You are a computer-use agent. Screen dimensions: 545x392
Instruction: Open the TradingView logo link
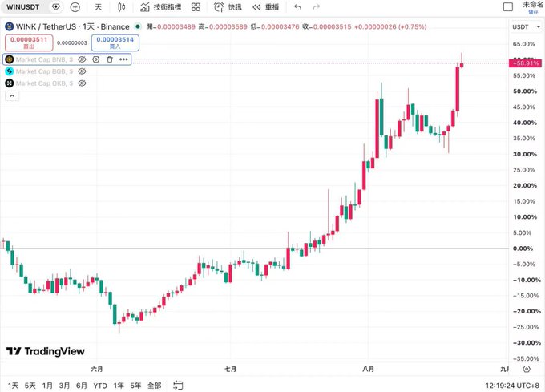pos(46,351)
